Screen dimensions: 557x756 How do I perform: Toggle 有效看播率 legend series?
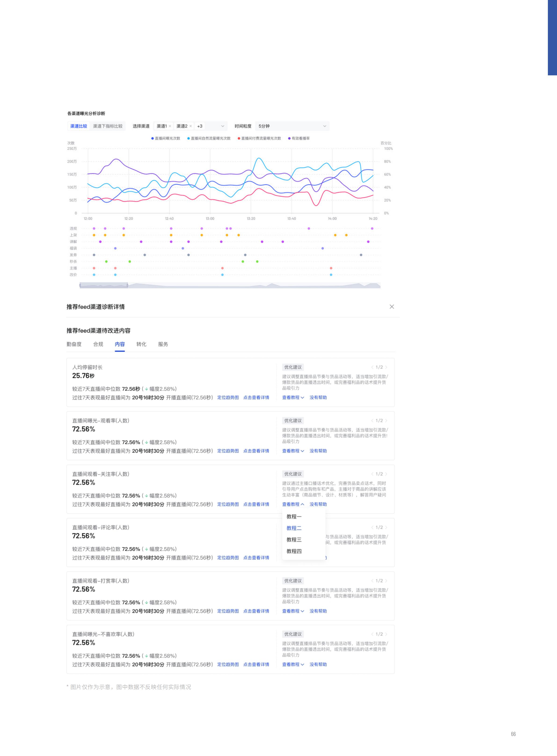299,138
